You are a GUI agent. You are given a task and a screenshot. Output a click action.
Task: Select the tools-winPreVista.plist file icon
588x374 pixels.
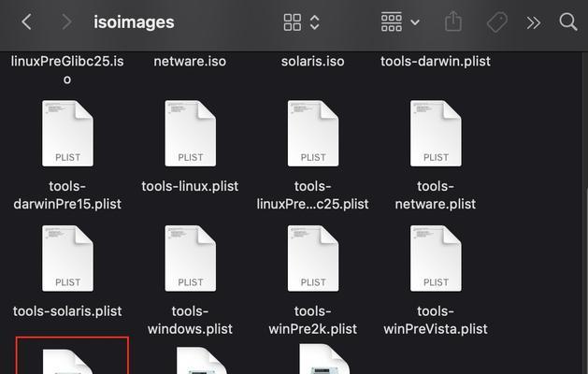pyautogui.click(x=436, y=258)
